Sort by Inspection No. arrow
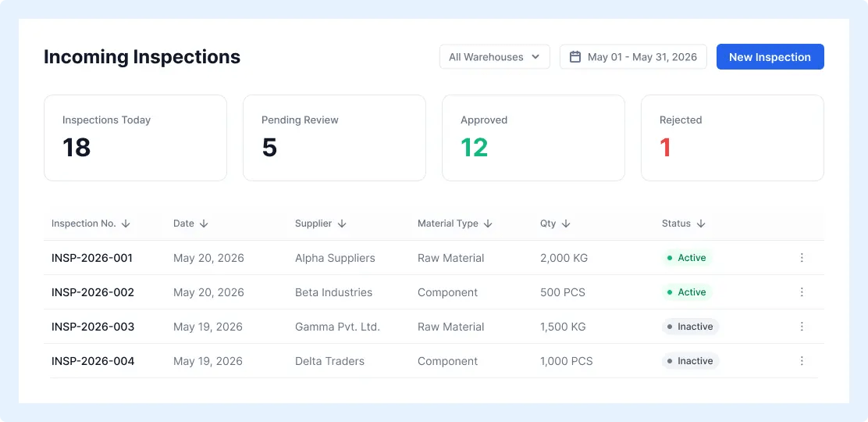This screenshot has width=868, height=422. pos(126,224)
